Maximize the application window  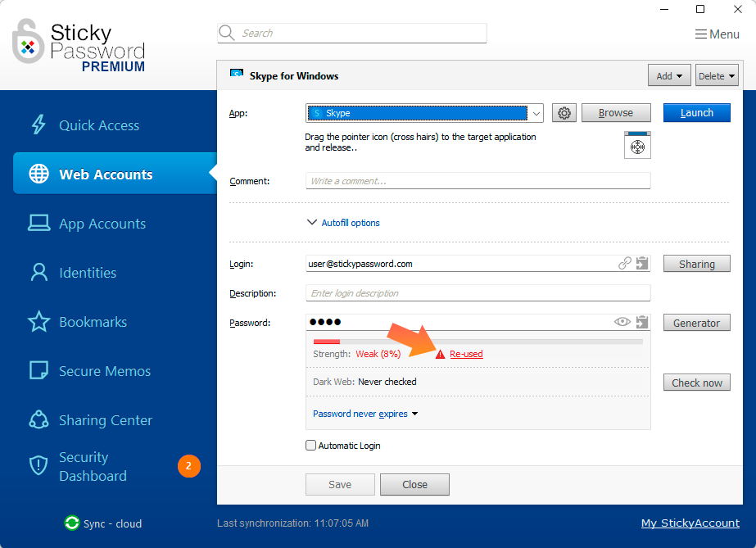tap(700, 9)
